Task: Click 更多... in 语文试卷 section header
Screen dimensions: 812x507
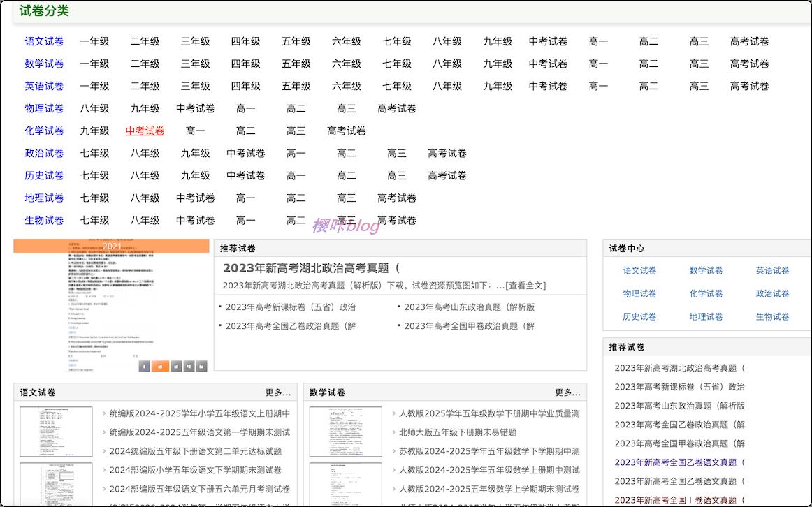Action: [x=278, y=392]
